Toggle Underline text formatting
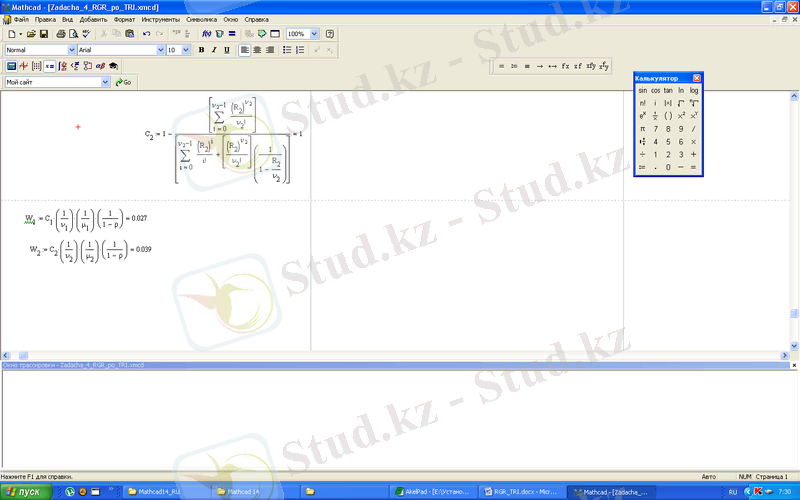Viewport: 800px width, 500px height. [x=227, y=50]
